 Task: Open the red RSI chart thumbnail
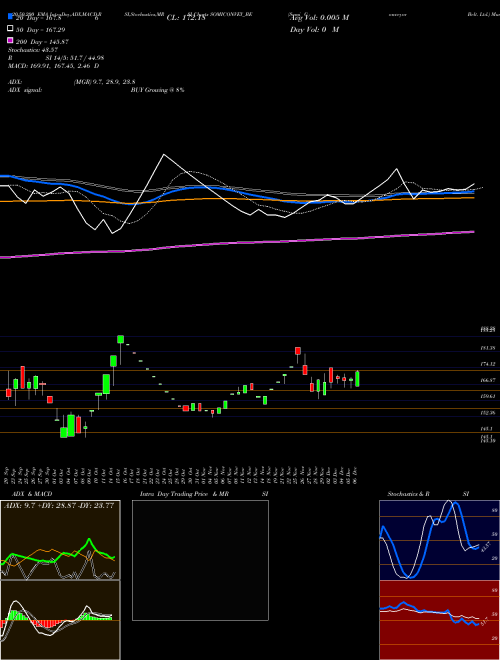point(439,620)
